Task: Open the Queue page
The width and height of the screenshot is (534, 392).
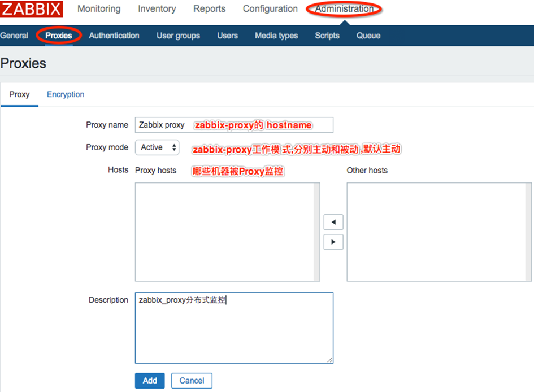Action: (368, 36)
